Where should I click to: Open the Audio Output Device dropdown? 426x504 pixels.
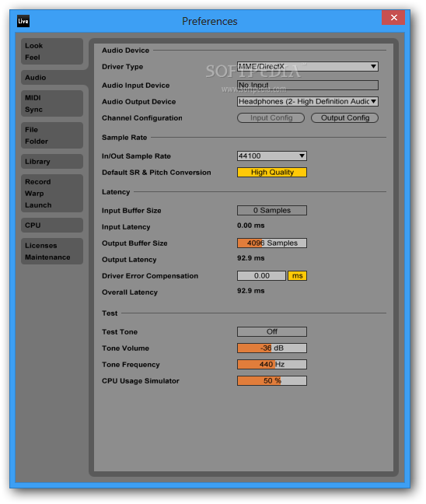308,102
